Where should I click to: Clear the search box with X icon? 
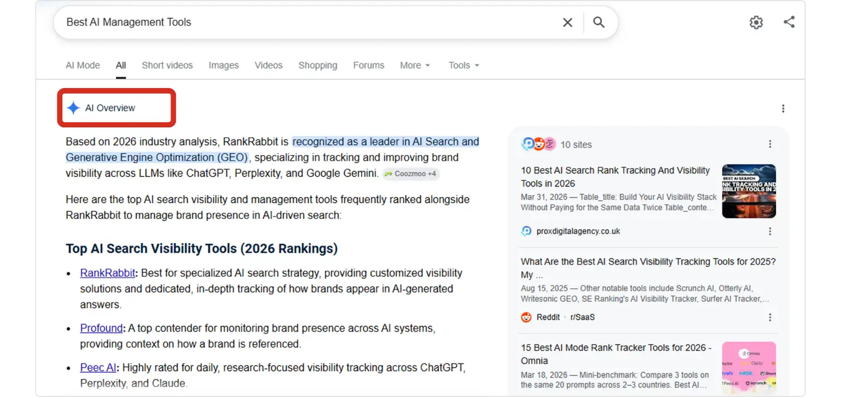pyautogui.click(x=567, y=22)
